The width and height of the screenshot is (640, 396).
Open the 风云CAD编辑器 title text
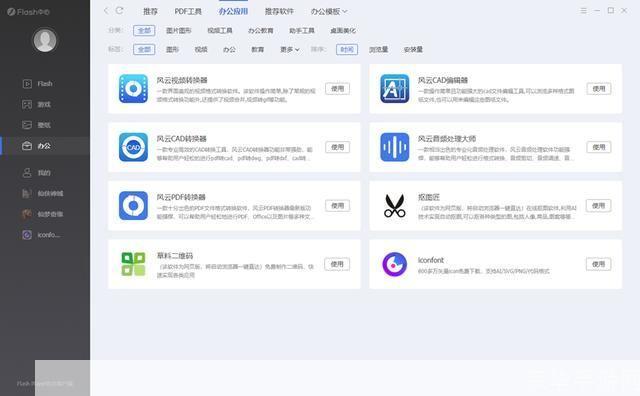click(x=442, y=80)
